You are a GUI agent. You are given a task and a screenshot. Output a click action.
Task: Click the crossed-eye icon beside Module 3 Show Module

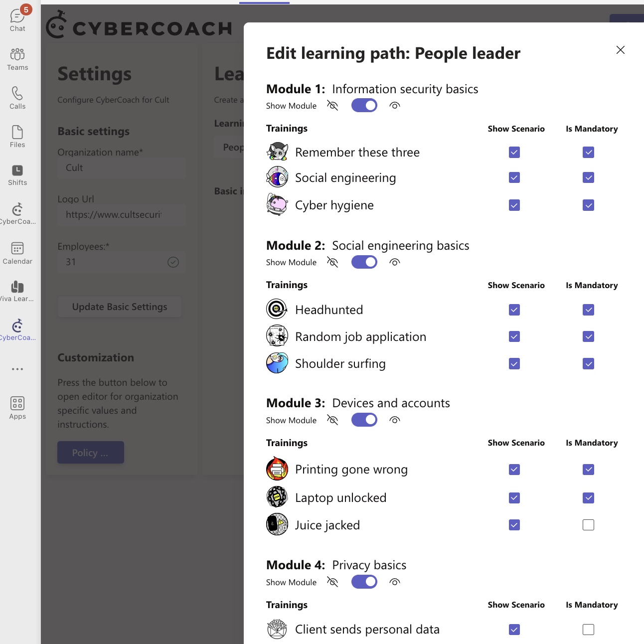click(x=332, y=420)
